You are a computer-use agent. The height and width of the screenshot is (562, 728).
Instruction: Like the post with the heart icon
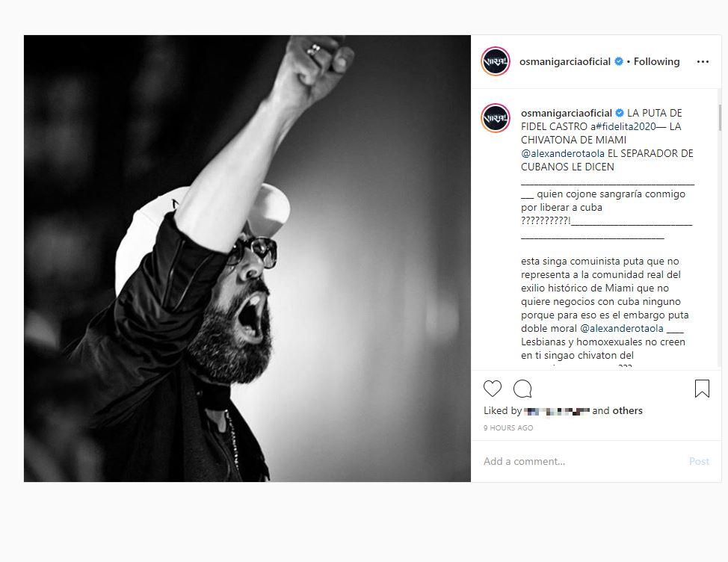pos(492,389)
